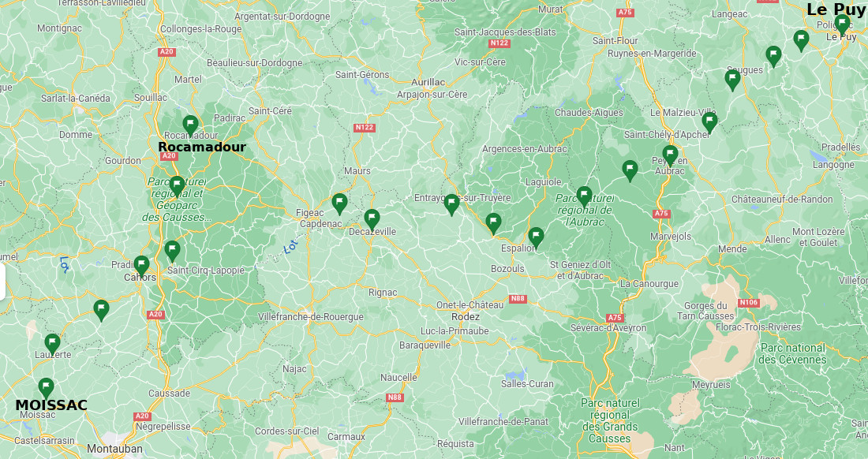The image size is (868, 459).
Task: Open the Moissac flag marker
Action: click(x=46, y=388)
